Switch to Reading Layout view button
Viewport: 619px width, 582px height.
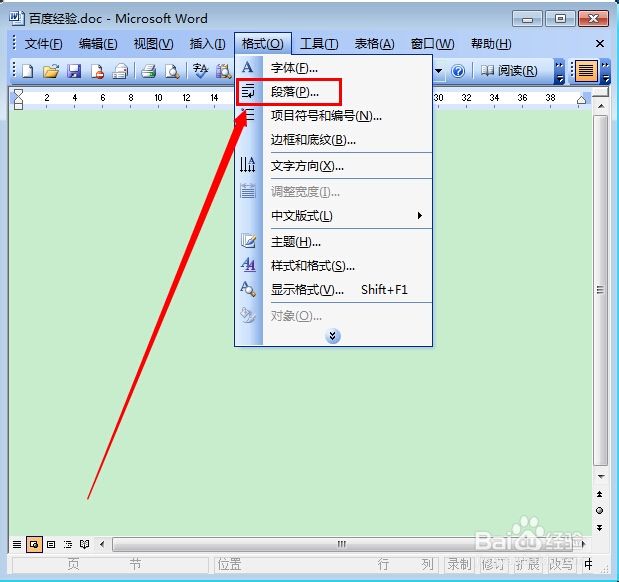pyautogui.click(x=84, y=544)
